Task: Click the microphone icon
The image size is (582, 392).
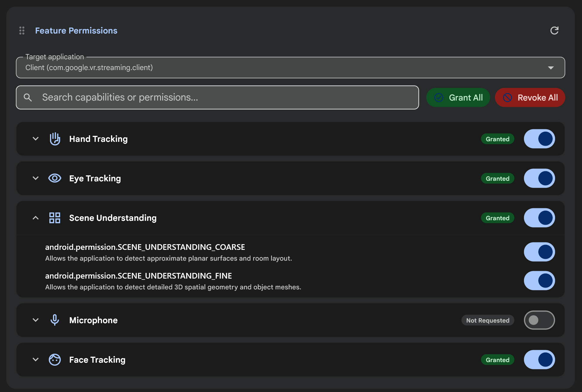Action: 55,320
